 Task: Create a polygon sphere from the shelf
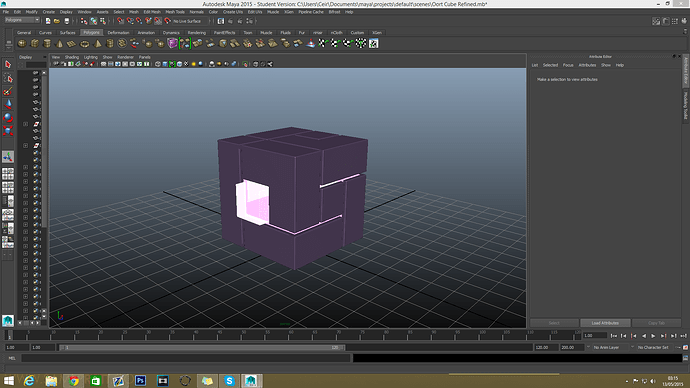point(22,43)
